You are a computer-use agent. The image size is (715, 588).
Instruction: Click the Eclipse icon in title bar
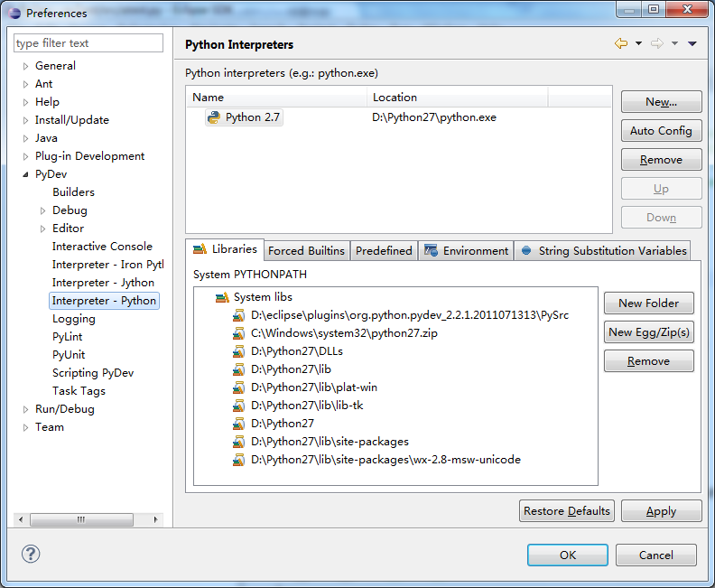(x=14, y=13)
